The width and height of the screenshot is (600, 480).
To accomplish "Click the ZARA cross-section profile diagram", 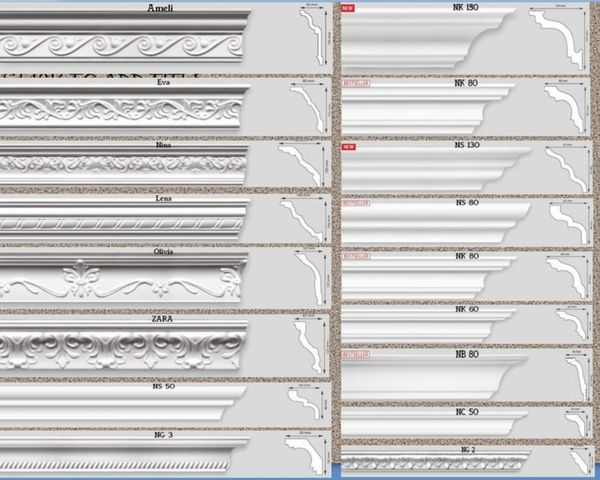I will [312, 347].
